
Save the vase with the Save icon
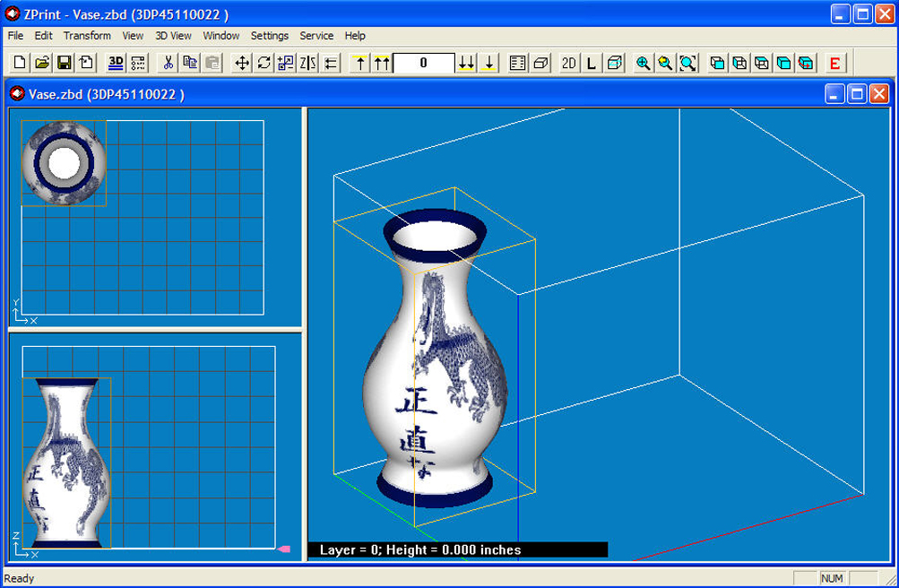[x=65, y=63]
